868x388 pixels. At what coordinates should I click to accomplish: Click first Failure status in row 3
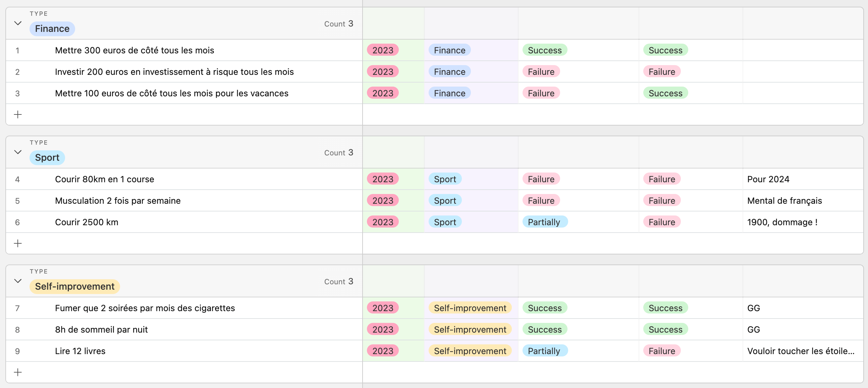click(x=541, y=93)
